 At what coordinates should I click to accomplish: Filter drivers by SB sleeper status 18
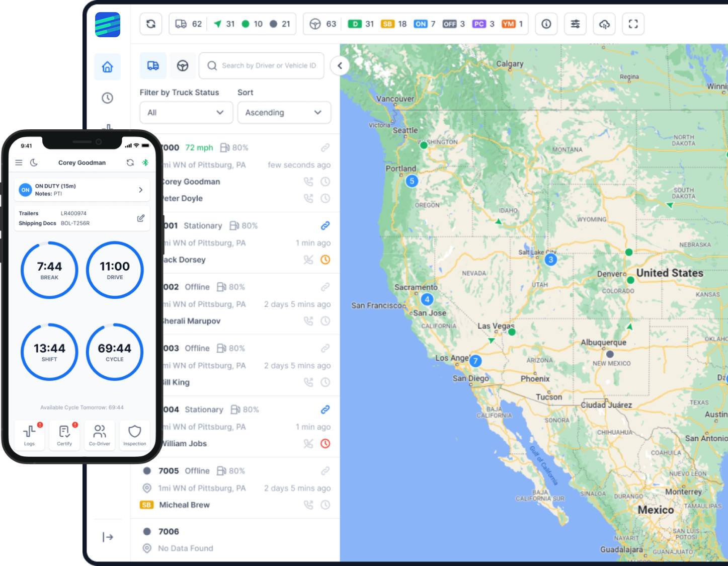(x=394, y=24)
